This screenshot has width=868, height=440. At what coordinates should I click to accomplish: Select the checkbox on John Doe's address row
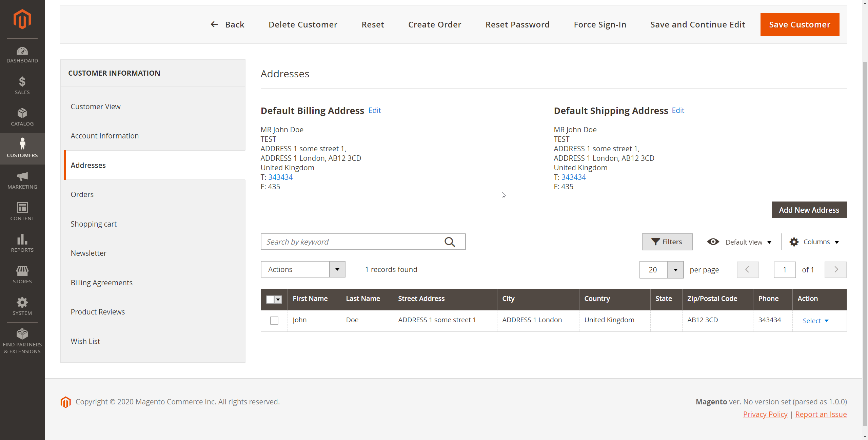(x=274, y=320)
